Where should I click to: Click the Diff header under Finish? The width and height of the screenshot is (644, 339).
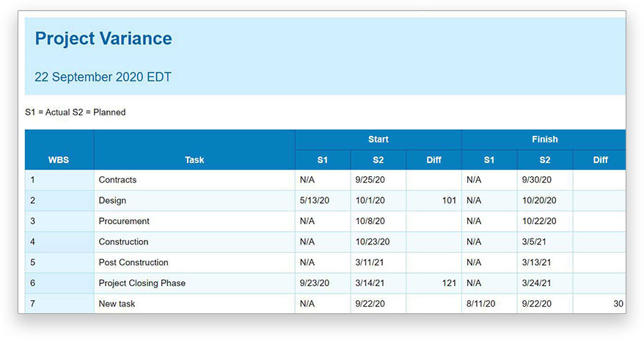[x=601, y=160]
